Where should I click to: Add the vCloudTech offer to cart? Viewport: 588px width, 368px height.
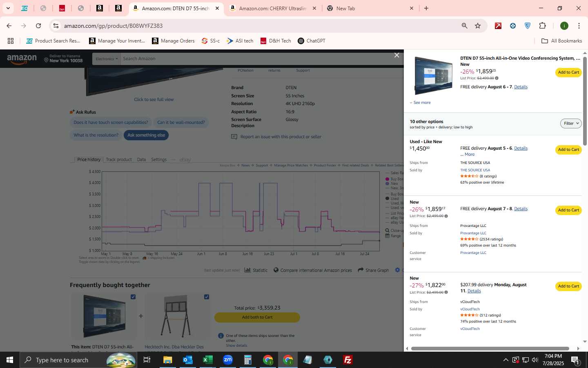click(568, 286)
